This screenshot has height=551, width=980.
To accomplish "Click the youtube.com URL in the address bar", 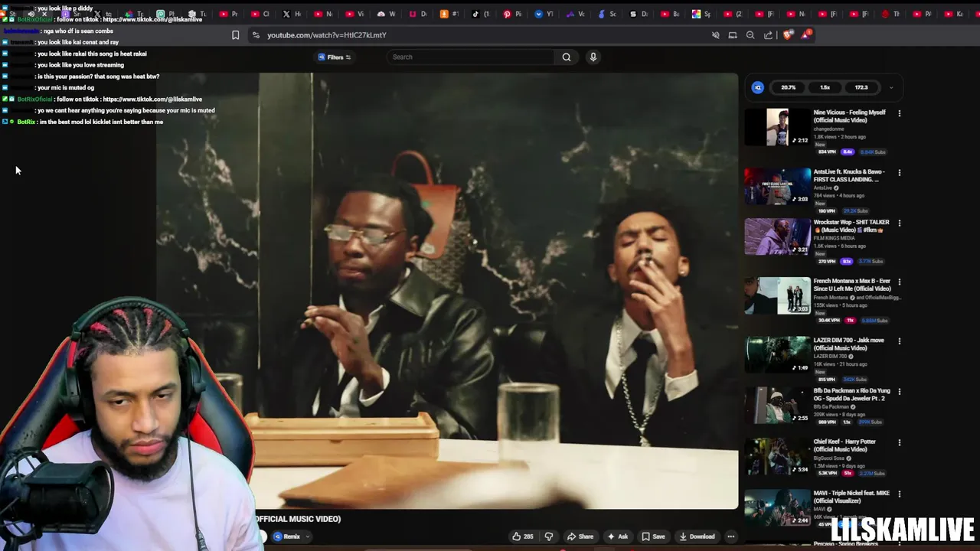I will coord(326,35).
